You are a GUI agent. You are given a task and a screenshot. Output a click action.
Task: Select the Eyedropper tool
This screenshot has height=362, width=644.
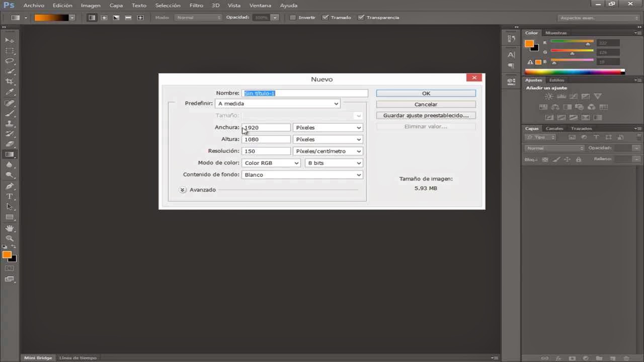10,92
